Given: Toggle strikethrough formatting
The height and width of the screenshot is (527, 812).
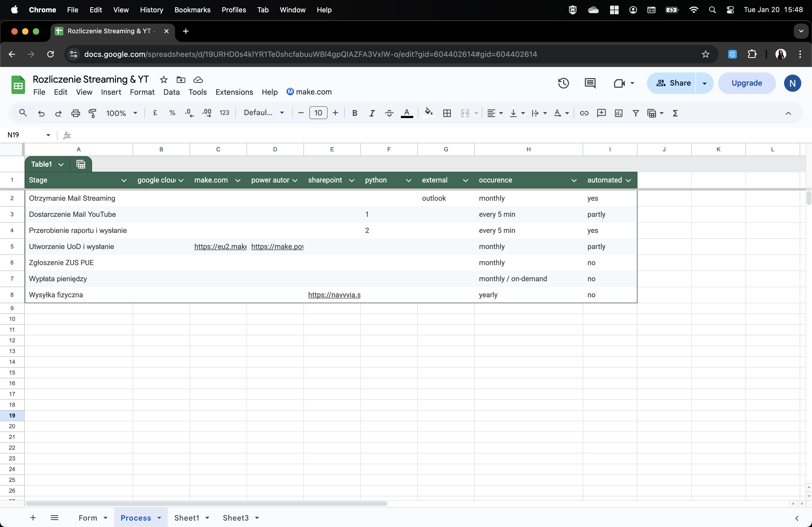Looking at the screenshot, I should pyautogui.click(x=389, y=113).
